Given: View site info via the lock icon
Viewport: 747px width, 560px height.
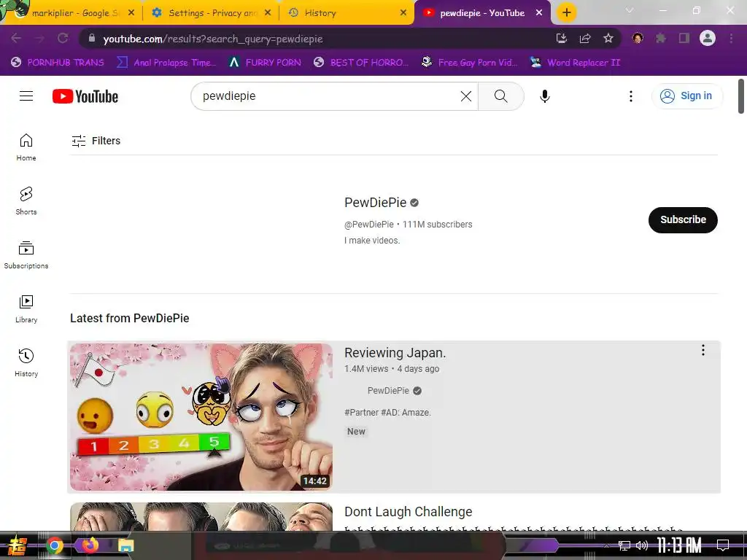Looking at the screenshot, I should click(x=91, y=38).
